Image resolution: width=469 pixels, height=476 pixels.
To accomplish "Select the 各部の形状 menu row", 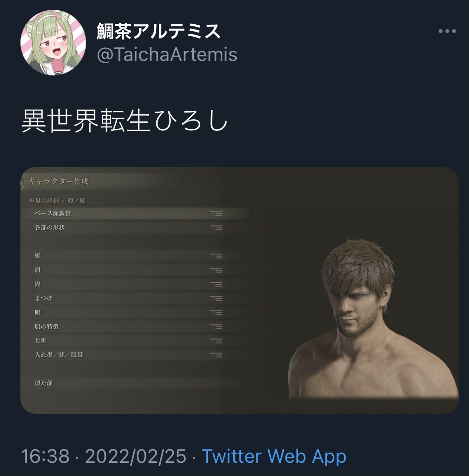I will coord(136,228).
